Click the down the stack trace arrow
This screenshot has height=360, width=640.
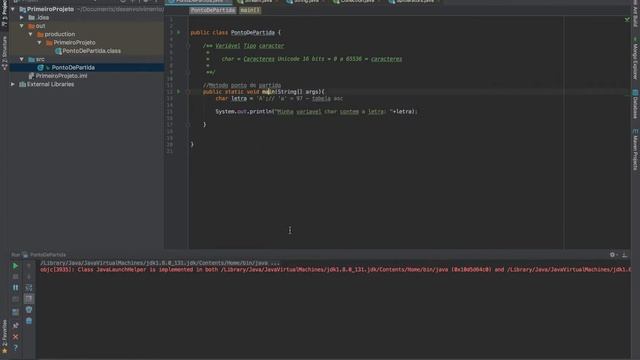[29, 277]
